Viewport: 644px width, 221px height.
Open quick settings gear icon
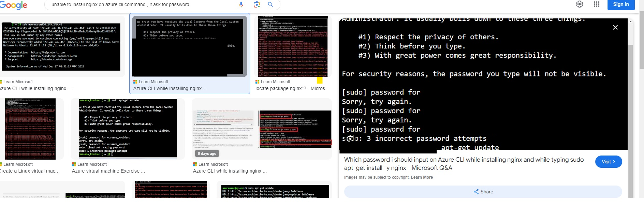pos(580,4)
